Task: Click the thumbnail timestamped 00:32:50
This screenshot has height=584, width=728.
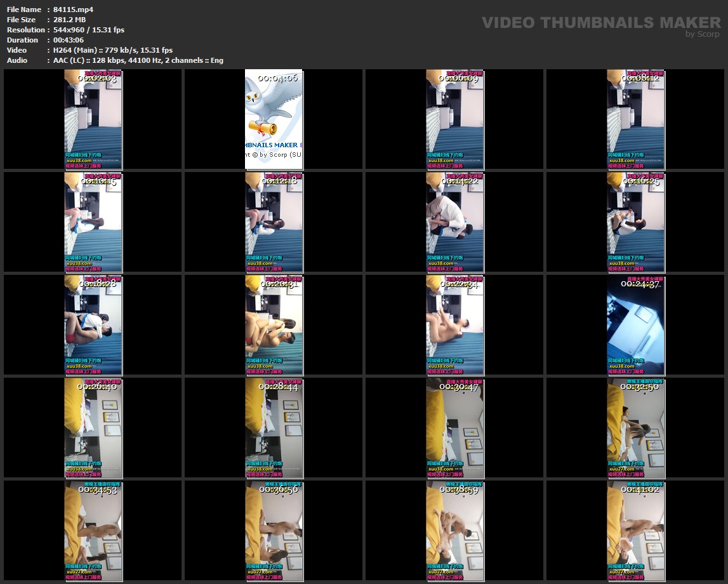Action: [x=635, y=428]
